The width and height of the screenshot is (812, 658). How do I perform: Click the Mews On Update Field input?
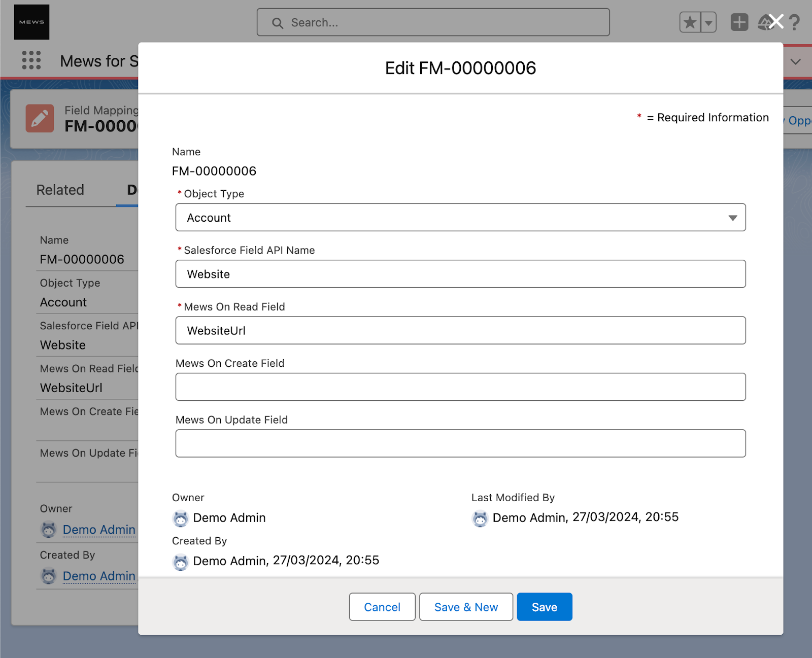(x=460, y=443)
